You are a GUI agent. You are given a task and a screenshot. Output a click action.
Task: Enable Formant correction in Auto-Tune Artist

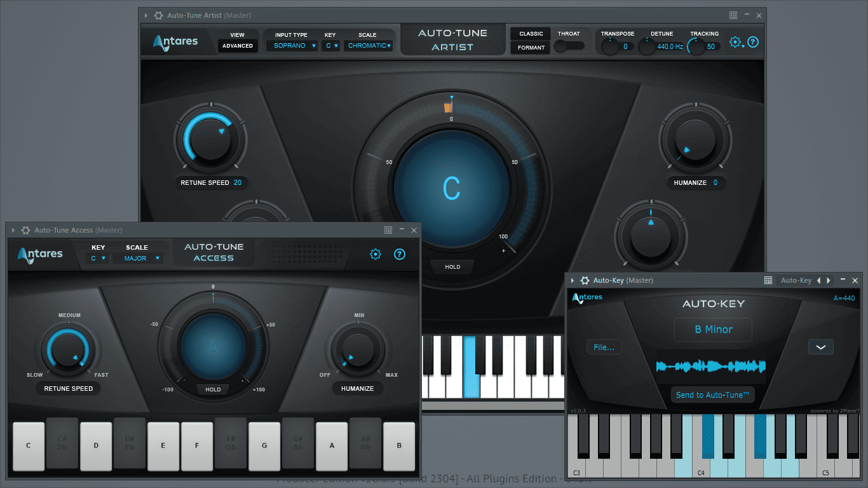[531, 48]
